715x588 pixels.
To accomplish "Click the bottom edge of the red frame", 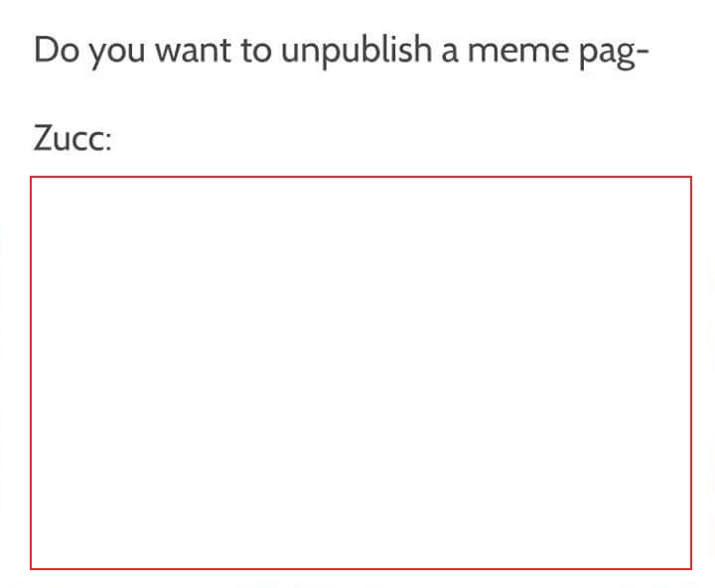I will click(360, 569).
